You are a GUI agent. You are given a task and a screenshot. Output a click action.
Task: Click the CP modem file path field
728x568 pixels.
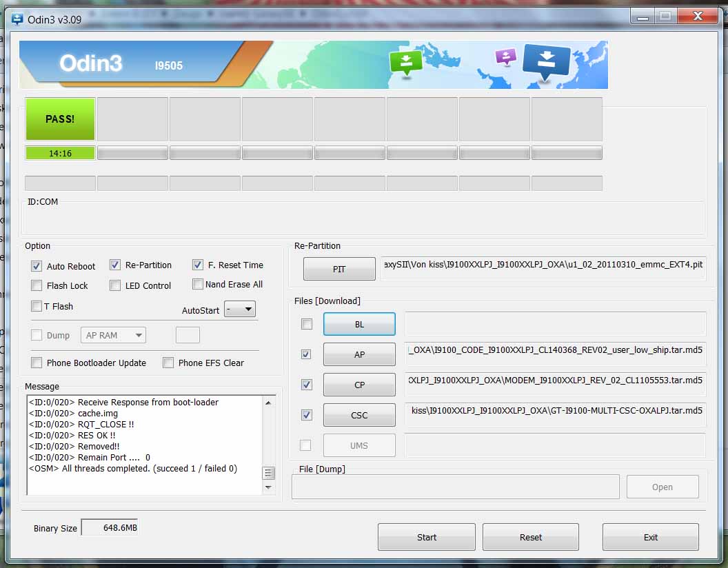click(555, 381)
